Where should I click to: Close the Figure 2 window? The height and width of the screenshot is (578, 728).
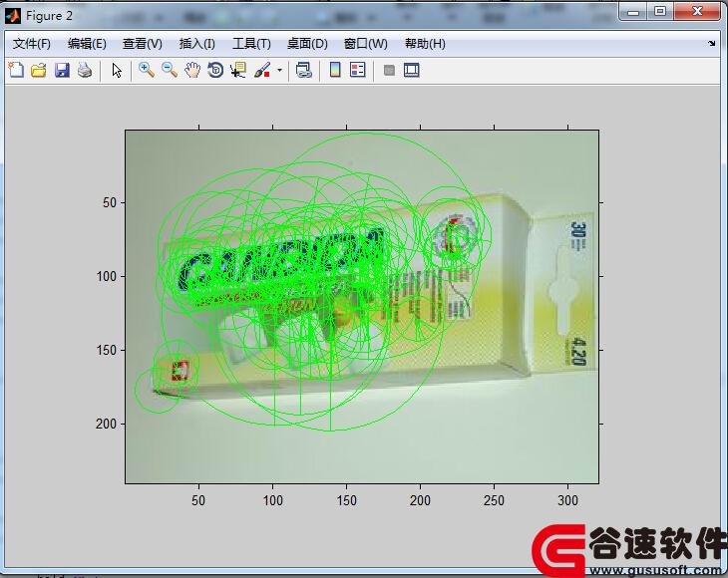coord(697,12)
